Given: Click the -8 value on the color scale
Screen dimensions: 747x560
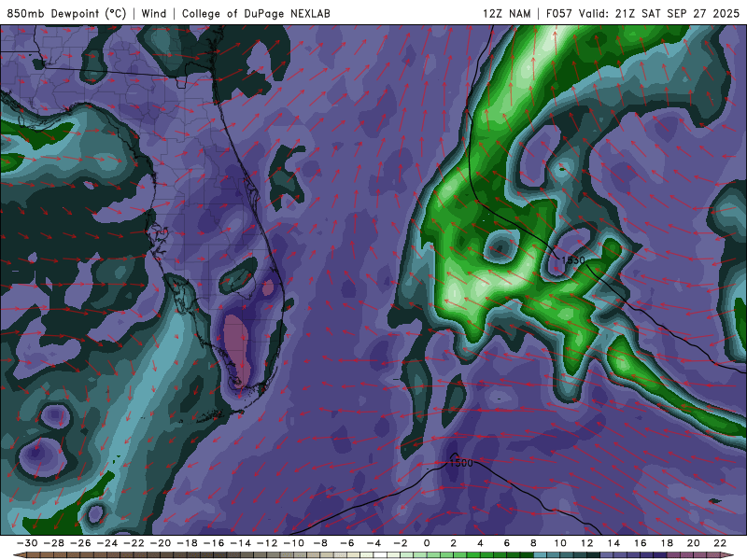Looking at the screenshot, I should tap(320, 543).
